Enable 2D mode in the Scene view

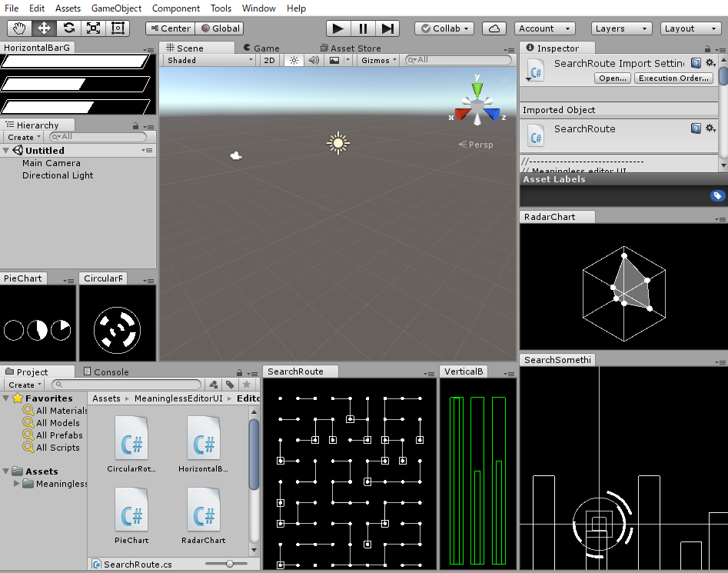pyautogui.click(x=269, y=59)
